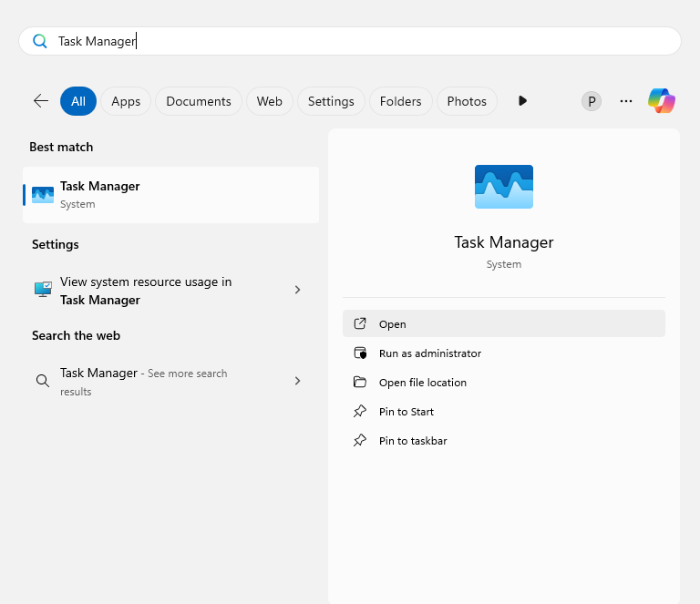700x604 pixels.
Task: Expand the web search result chevron
Action: (297, 381)
